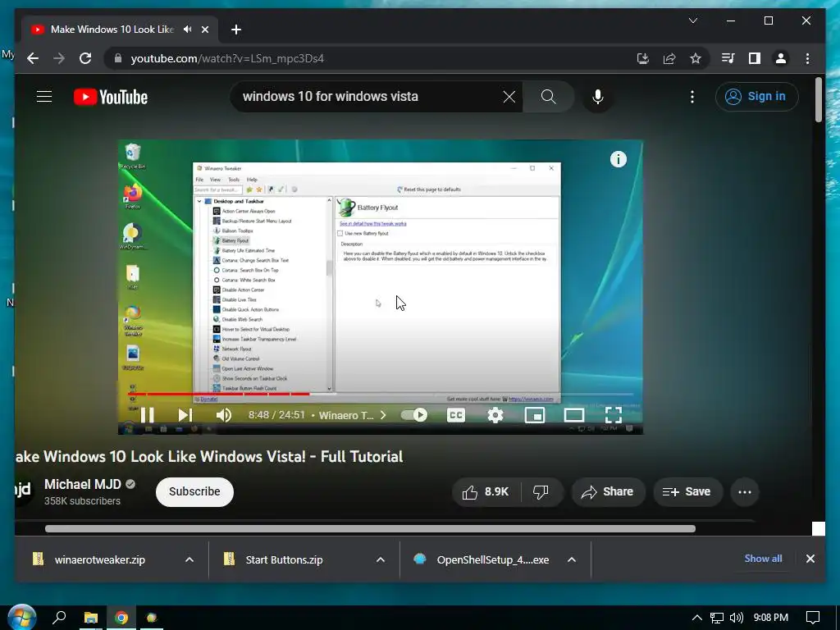Open the Windows Start orb
The width and height of the screenshot is (840, 630).
point(21,617)
